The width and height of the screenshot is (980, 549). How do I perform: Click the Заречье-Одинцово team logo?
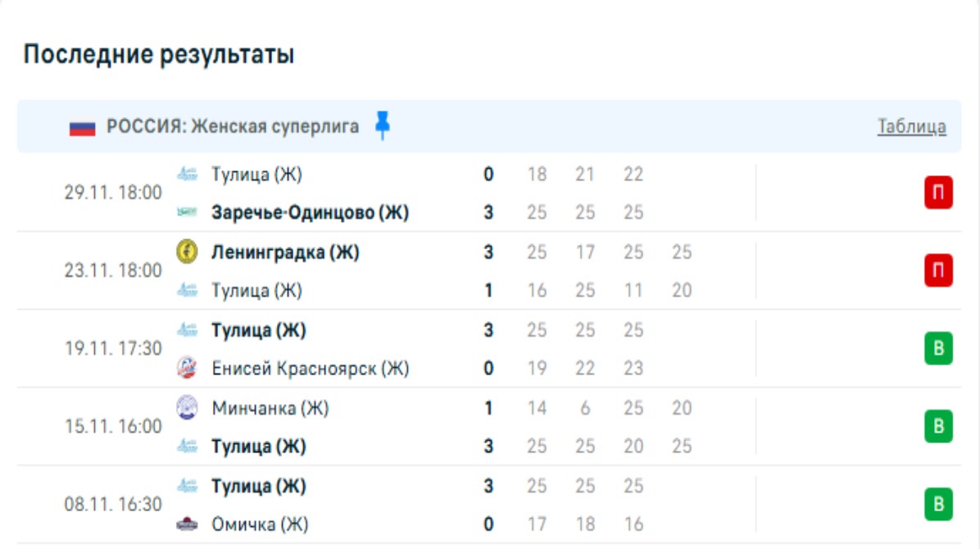coord(187,213)
